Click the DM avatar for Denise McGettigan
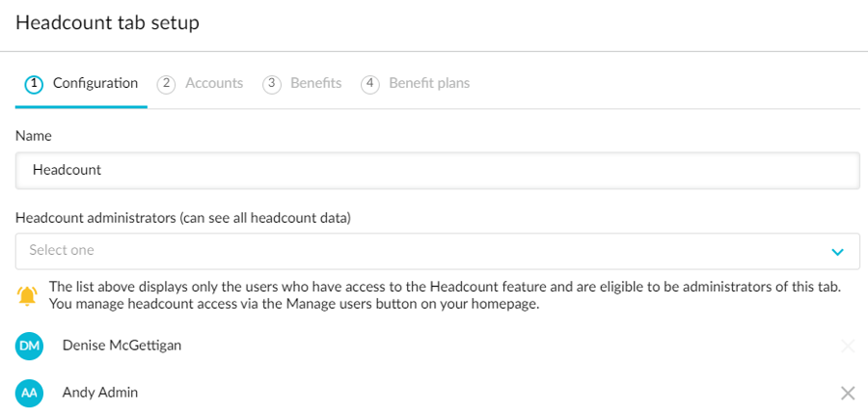The image size is (868, 416). pos(30,346)
